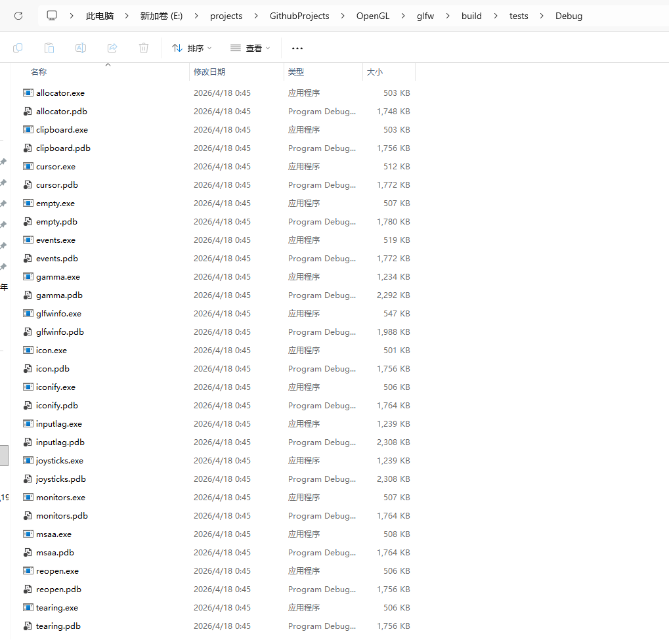Image resolution: width=669 pixels, height=644 pixels.
Task: Navigate to GithubProjects breadcrumb segment
Action: coord(299,16)
